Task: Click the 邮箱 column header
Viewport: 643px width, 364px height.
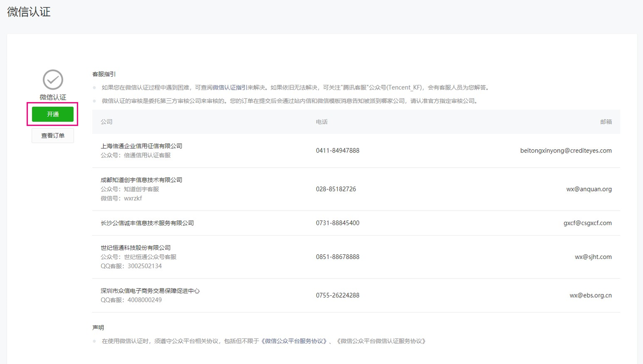Action: [606, 122]
